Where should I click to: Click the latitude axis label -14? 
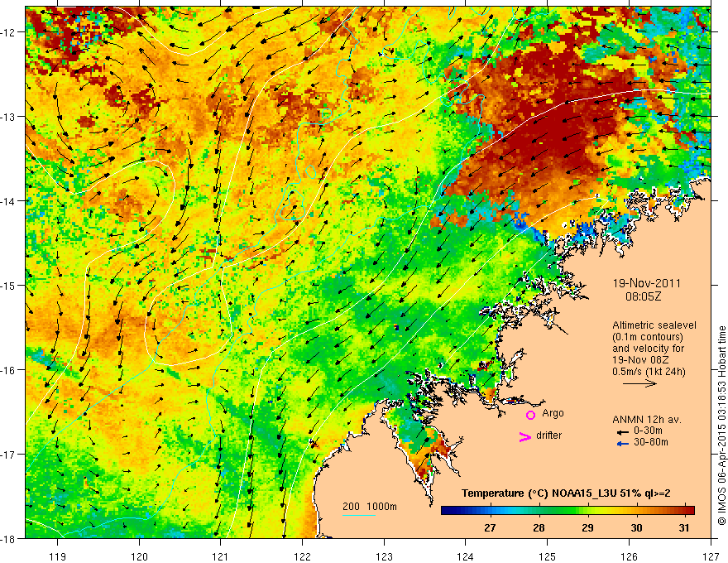pos(9,201)
